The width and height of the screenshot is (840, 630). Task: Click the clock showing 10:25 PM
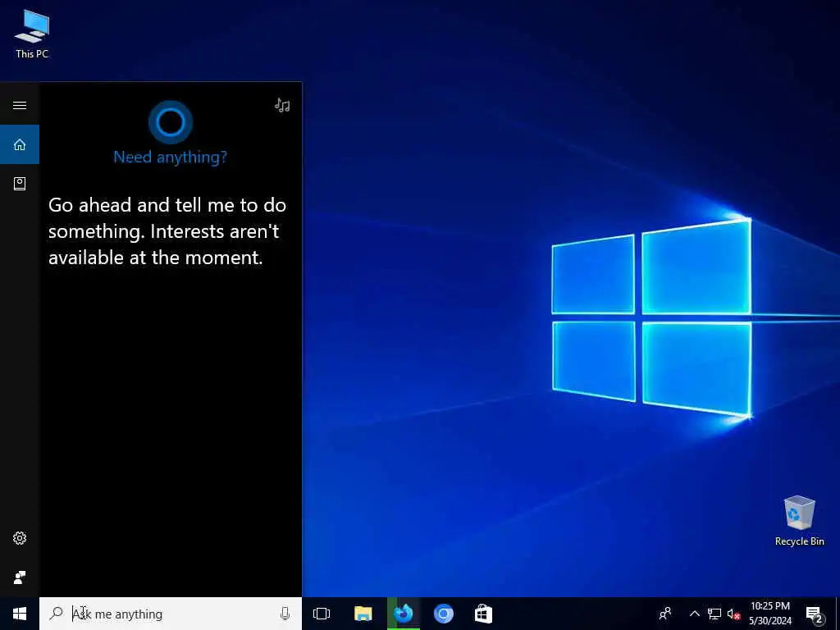[x=769, y=614]
